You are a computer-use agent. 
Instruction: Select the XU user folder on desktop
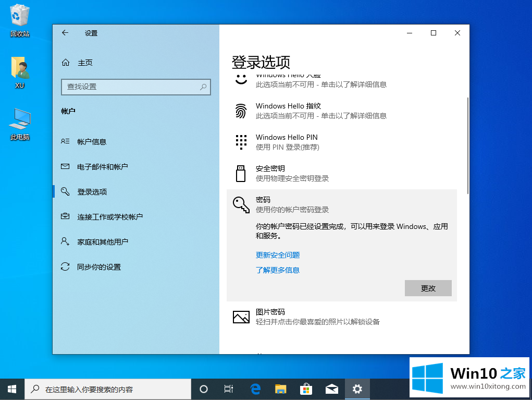pos(20,72)
